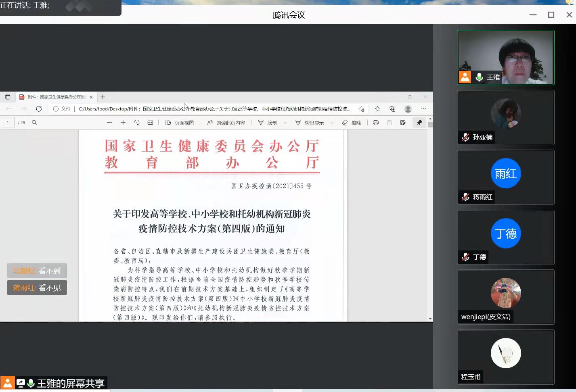This screenshot has width=576, height=392.
Task: Expand the 突出显示 highlight options dropdown
Action: click(x=332, y=123)
